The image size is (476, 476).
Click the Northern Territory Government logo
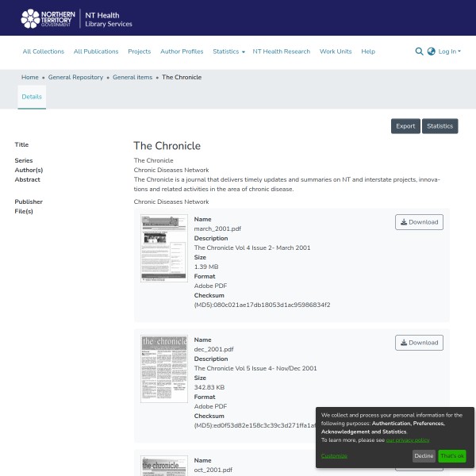pyautogui.click(x=49, y=18)
